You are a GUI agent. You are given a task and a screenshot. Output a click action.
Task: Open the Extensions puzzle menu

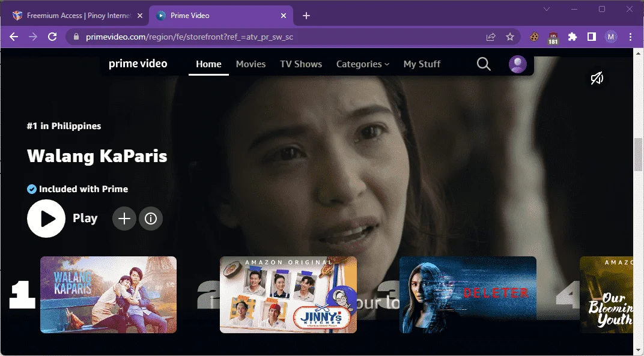point(572,37)
